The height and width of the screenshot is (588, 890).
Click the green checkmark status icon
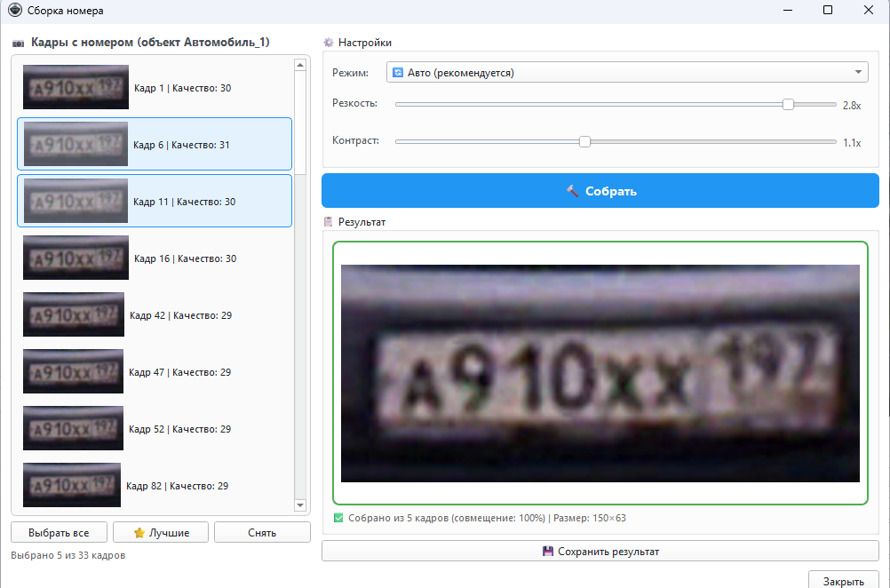pos(338,518)
